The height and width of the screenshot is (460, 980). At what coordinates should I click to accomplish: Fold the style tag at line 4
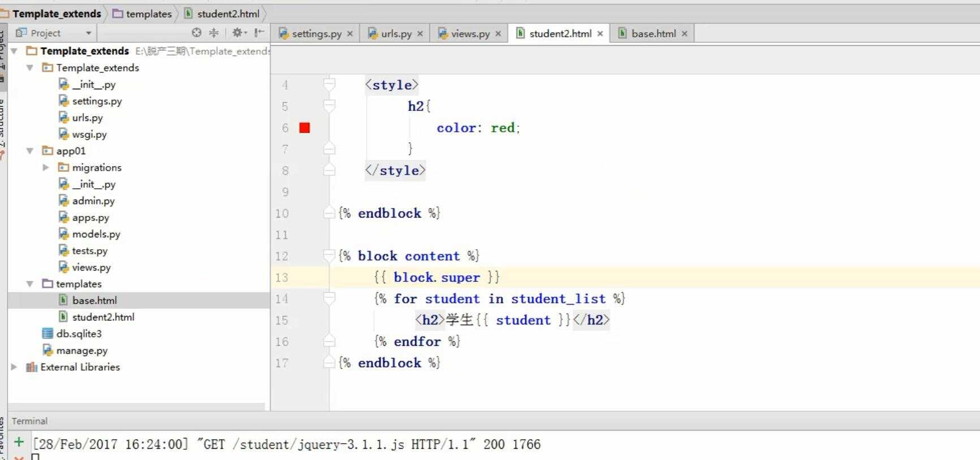click(x=329, y=85)
